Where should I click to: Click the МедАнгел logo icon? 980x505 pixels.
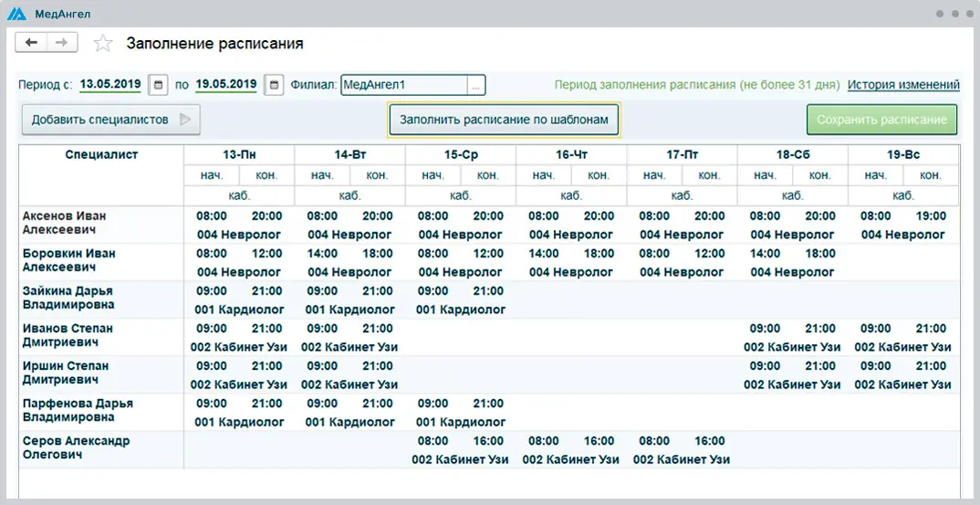(17, 14)
